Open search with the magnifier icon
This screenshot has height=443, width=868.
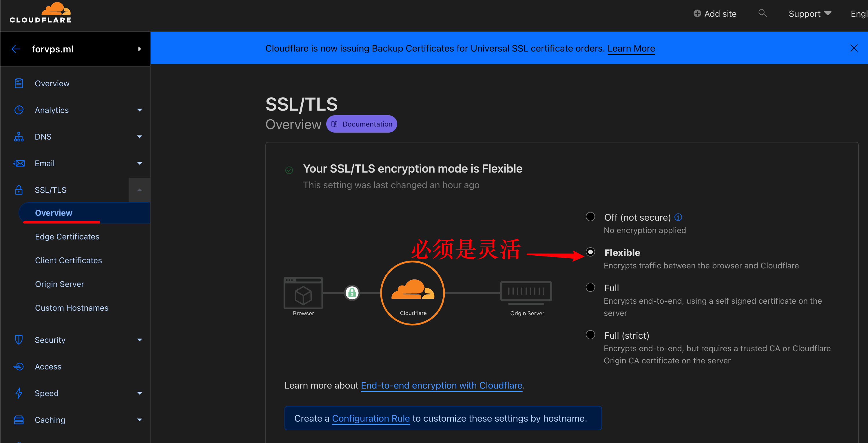(763, 14)
